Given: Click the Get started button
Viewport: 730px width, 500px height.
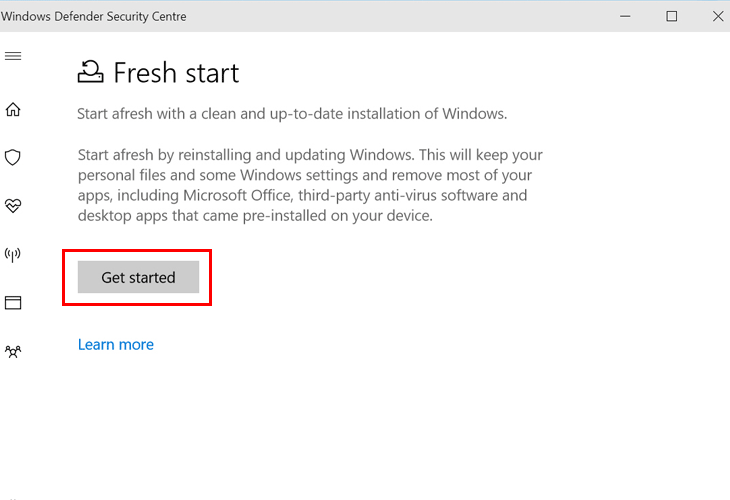Looking at the screenshot, I should [138, 277].
